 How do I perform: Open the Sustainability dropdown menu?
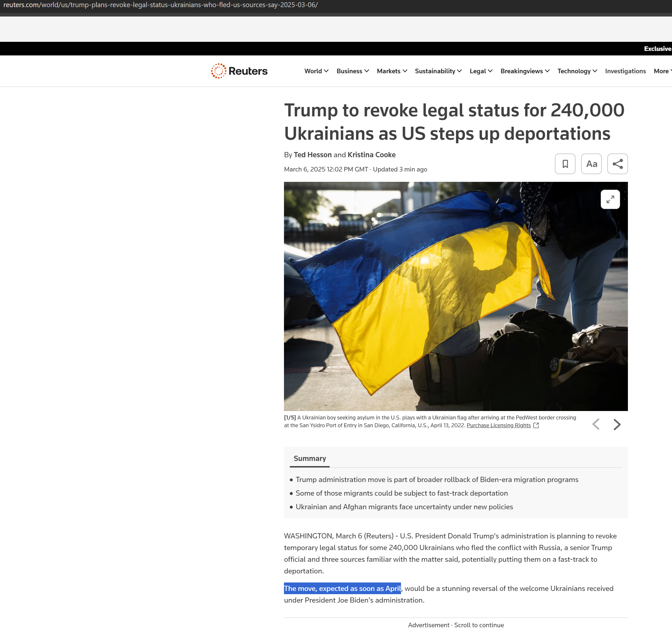point(438,71)
